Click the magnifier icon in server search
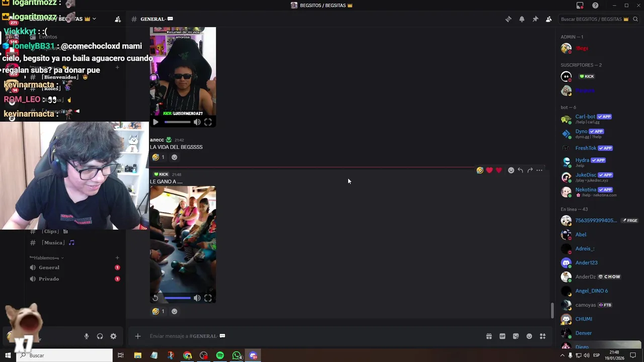Screen dimensions: 644x362 coord(635,19)
